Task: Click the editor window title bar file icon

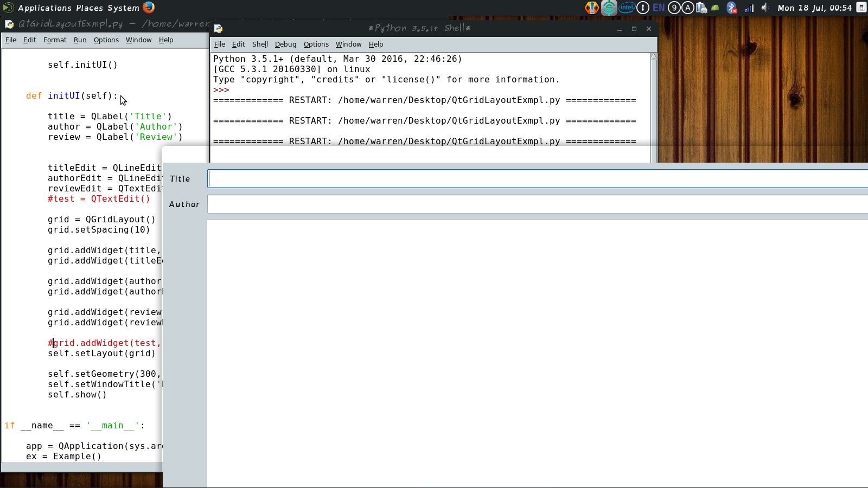Action: (9, 24)
